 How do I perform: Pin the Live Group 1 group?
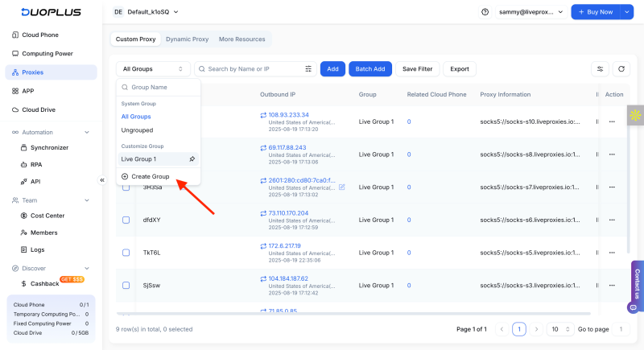pyautogui.click(x=192, y=159)
